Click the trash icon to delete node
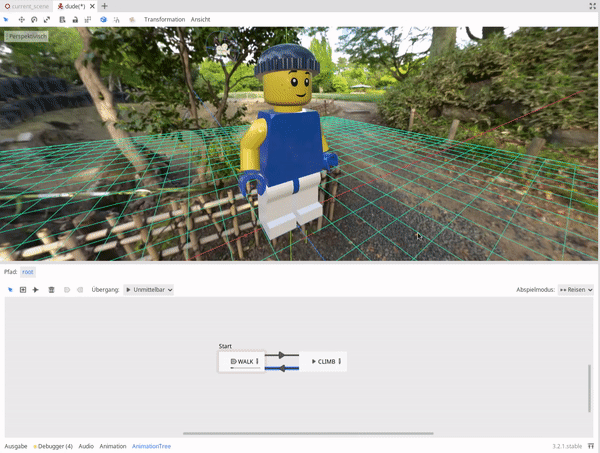This screenshot has width=600, height=453. (51, 290)
